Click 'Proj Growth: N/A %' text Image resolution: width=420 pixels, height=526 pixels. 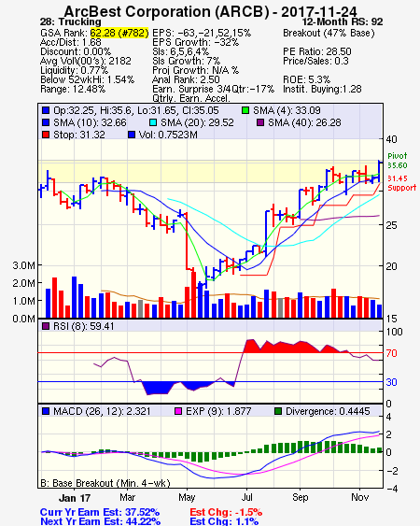pyautogui.click(x=195, y=70)
